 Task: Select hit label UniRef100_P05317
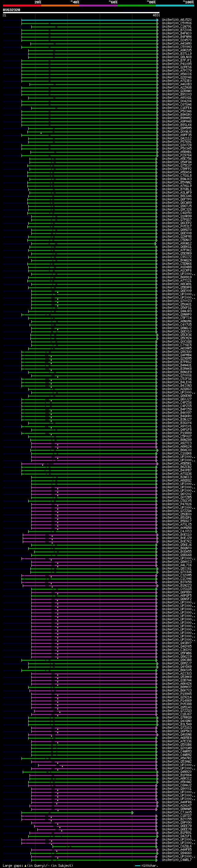click(x=177, y=226)
